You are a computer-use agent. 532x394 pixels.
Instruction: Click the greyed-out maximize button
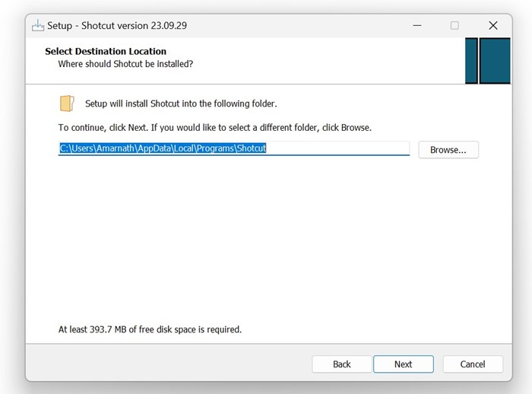click(454, 25)
